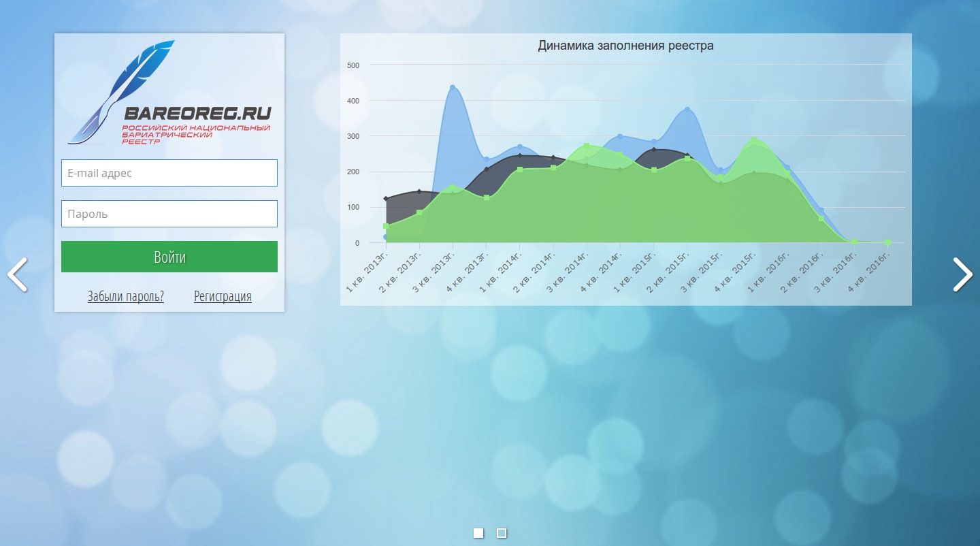The height and width of the screenshot is (546, 980).
Task: Click the y-axis value 100
Action: click(x=353, y=207)
